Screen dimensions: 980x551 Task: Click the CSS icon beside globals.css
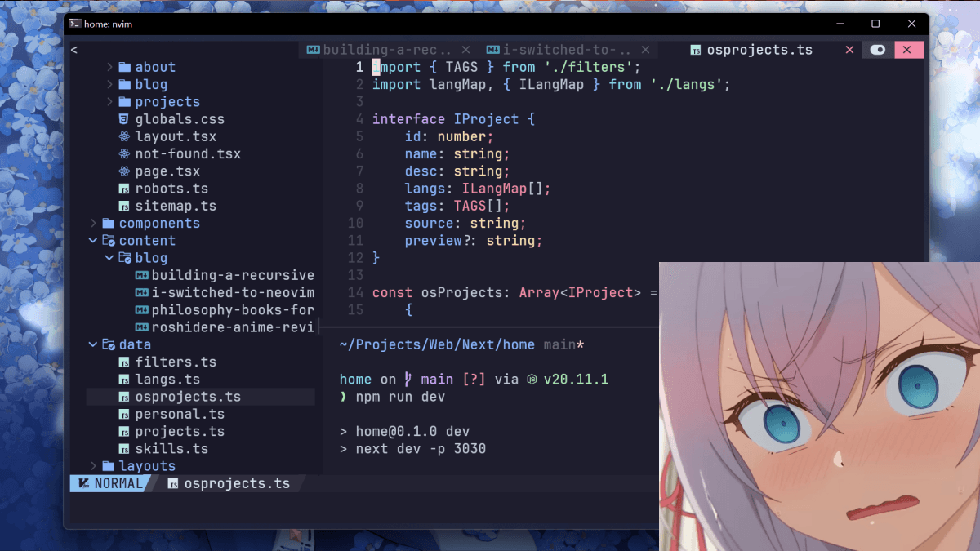(x=124, y=119)
